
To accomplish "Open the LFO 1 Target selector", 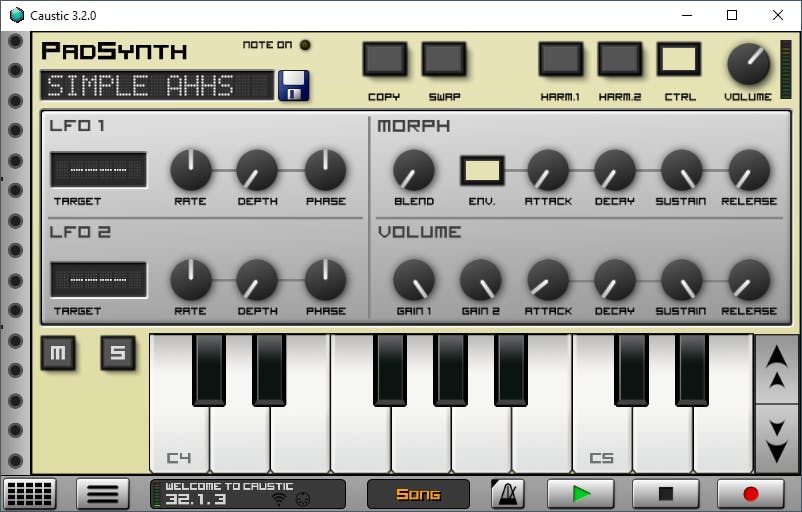I will 99,170.
